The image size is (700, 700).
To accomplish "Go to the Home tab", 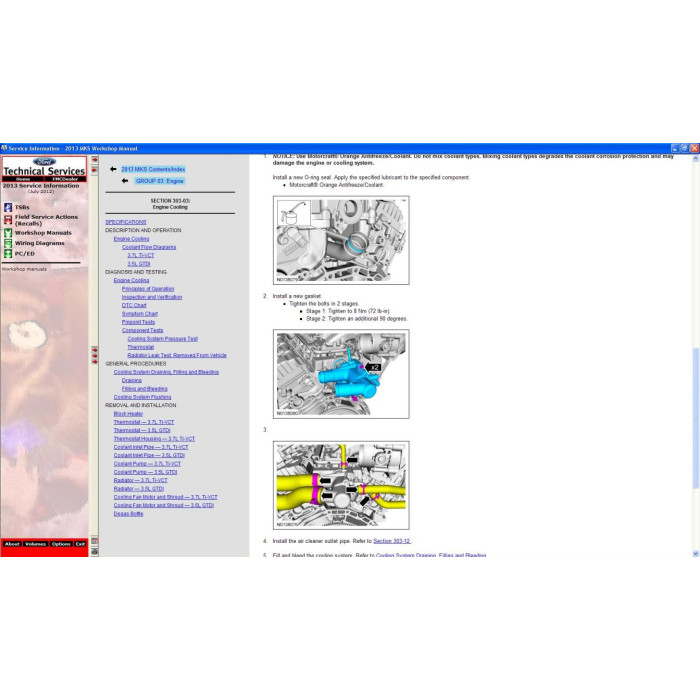I will click(x=23, y=179).
